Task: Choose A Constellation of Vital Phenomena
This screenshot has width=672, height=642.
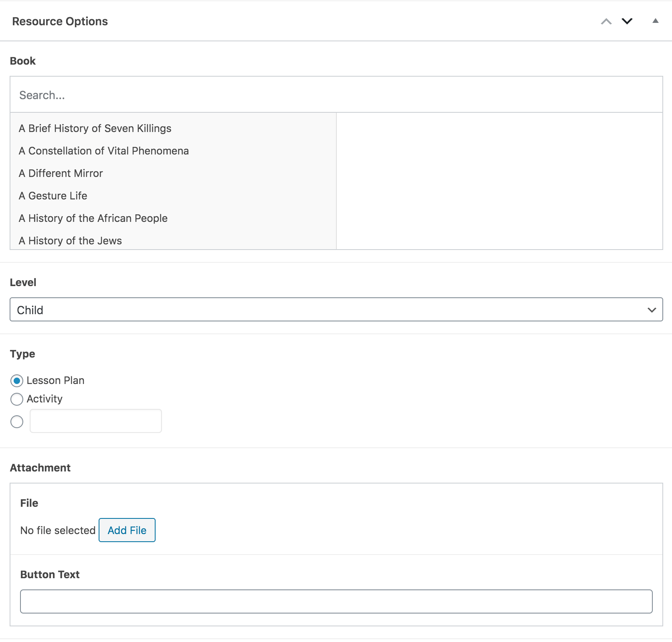Action: 103,151
